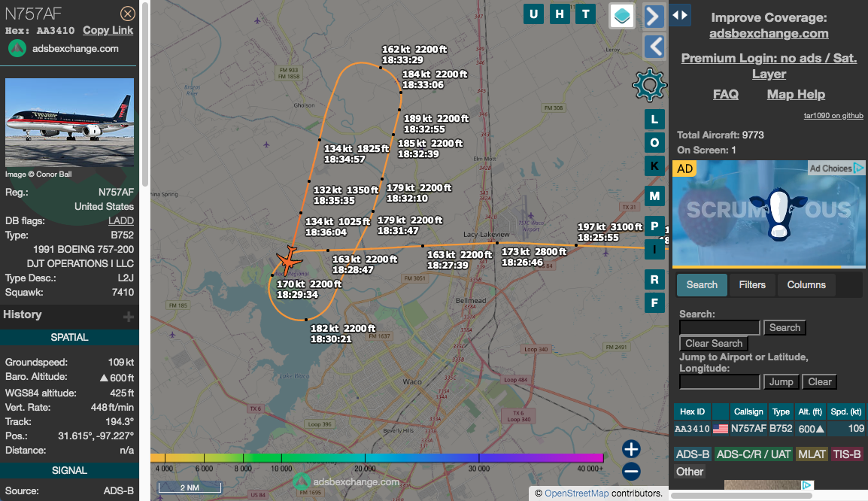Toggle the I map option button

[654, 249]
